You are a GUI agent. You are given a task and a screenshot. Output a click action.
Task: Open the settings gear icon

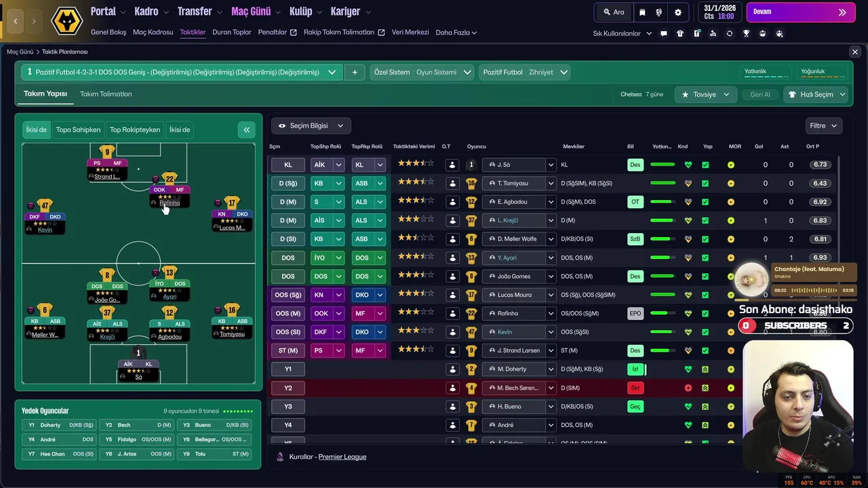tap(677, 12)
